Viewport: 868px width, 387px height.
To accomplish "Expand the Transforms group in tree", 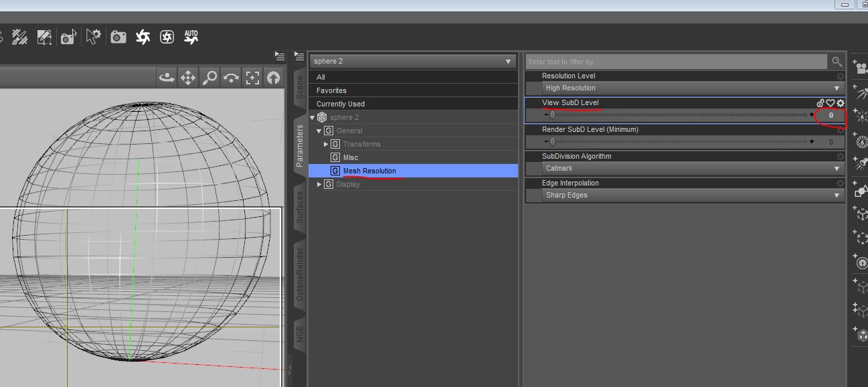I will pyautogui.click(x=326, y=144).
